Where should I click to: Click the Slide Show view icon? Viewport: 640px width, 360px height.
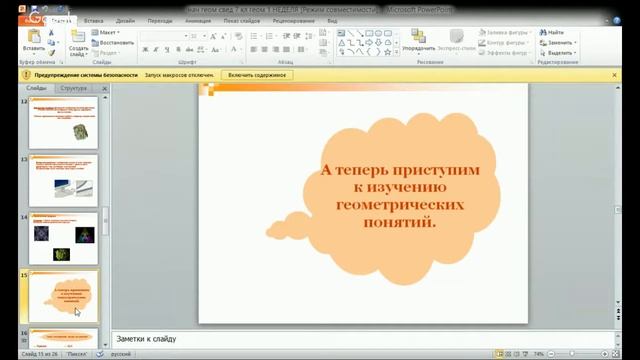point(525,354)
